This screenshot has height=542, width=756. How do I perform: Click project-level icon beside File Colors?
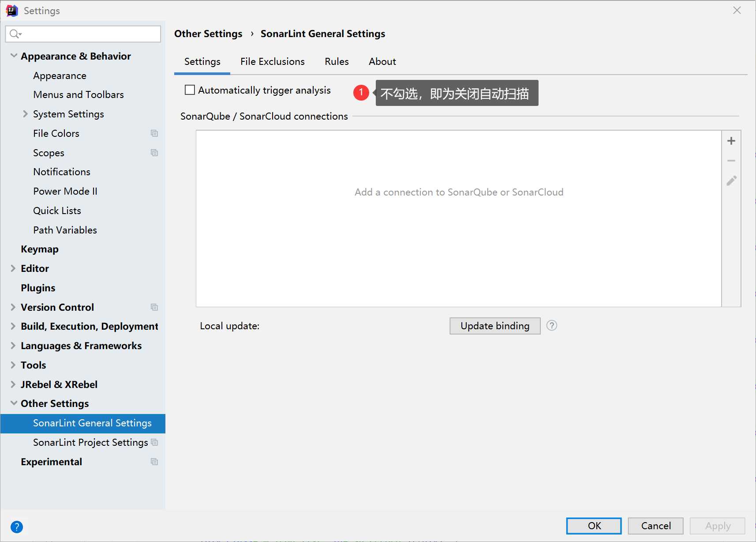pyautogui.click(x=154, y=133)
